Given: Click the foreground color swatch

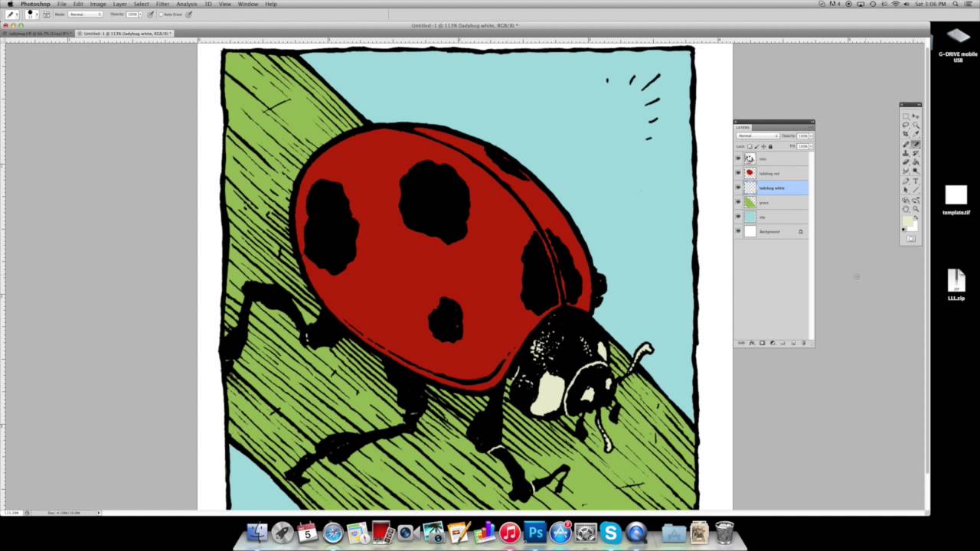Looking at the screenshot, I should 907,221.
